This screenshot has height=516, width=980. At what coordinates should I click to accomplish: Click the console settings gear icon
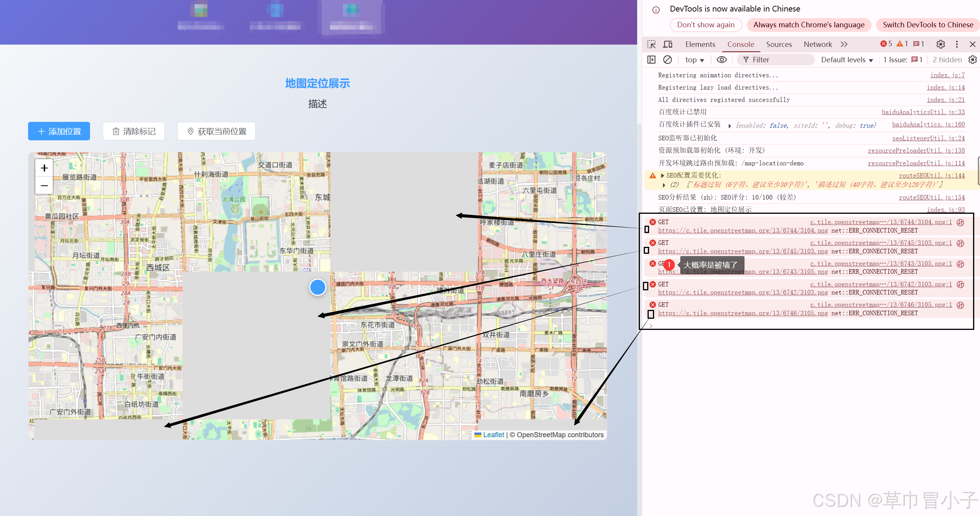[973, 60]
